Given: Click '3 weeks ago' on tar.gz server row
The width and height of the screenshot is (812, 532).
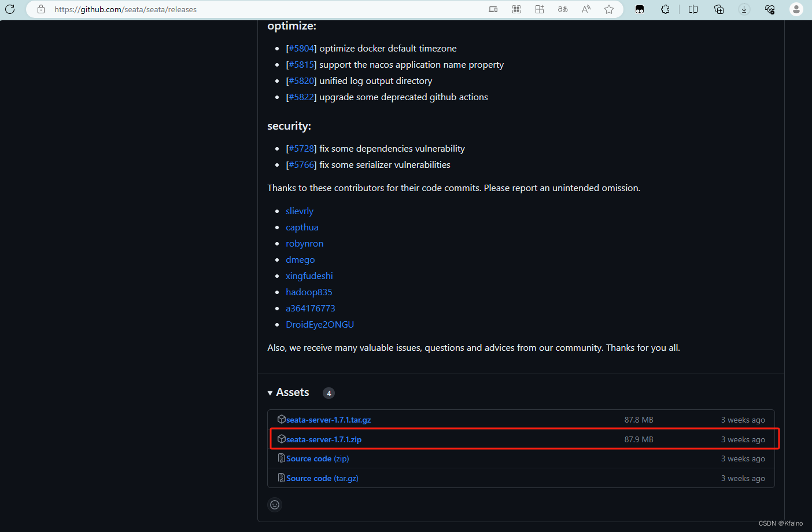Looking at the screenshot, I should [743, 420].
